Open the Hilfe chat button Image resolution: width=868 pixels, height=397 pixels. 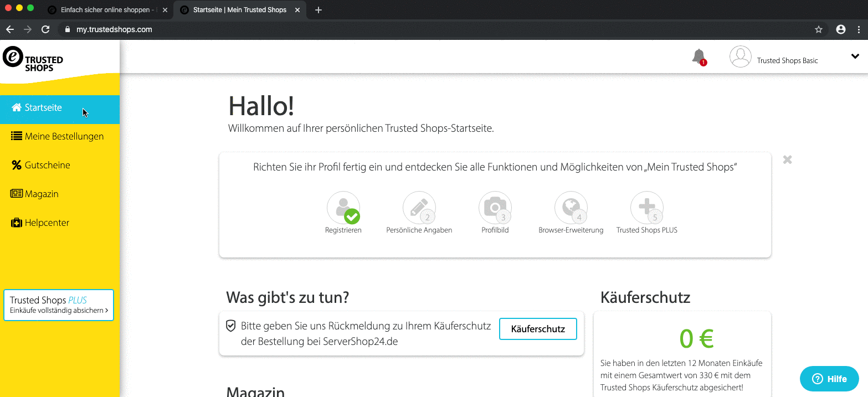coord(829,379)
